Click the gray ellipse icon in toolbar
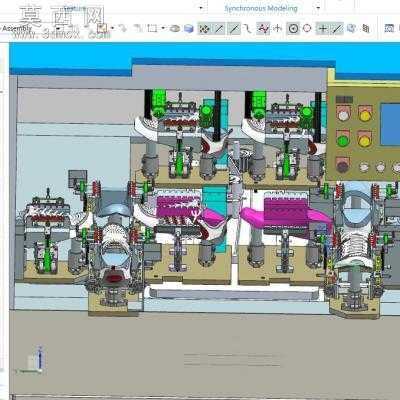This screenshot has width=400, height=400. (175, 29)
